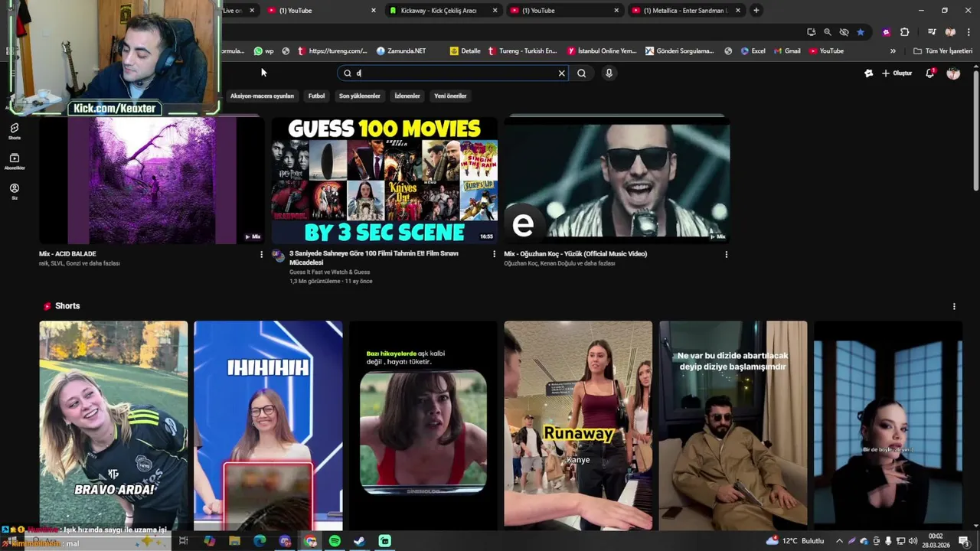
Task: Open the Kick app in the taskbar
Action: point(385,541)
